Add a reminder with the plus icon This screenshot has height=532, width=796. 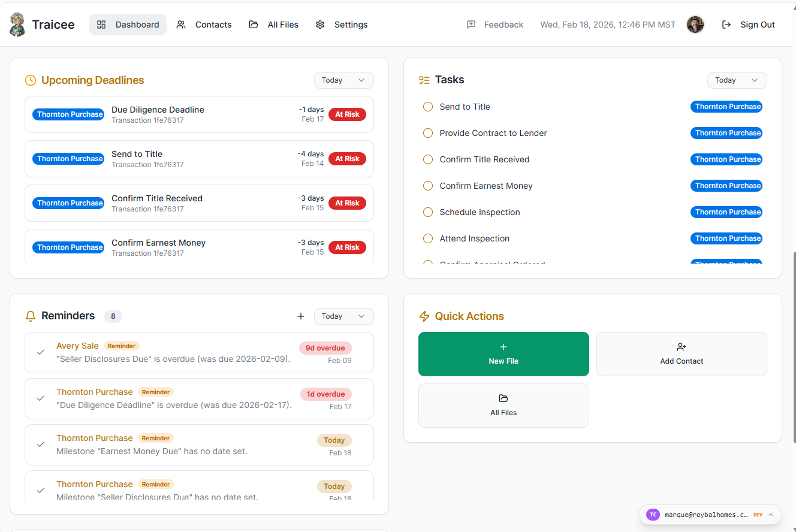(301, 316)
